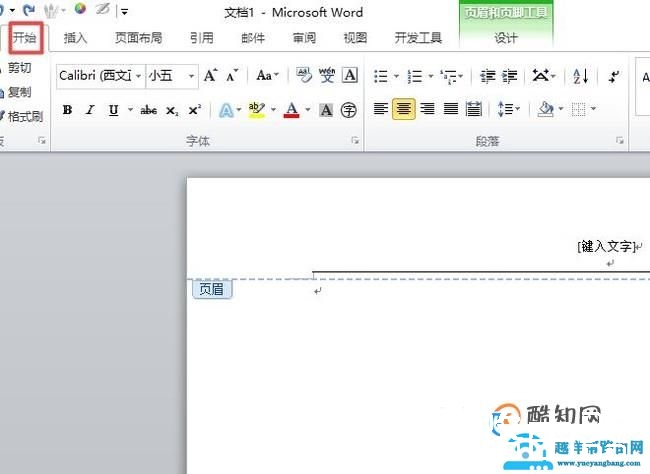The width and height of the screenshot is (650, 474).
Task: Toggle center alignment
Action: (404, 109)
